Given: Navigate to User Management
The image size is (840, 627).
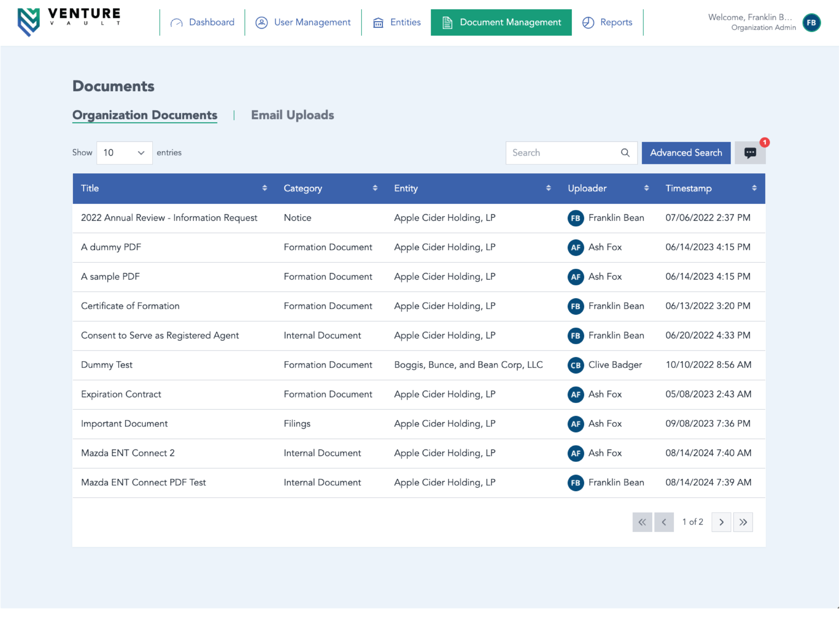Looking at the screenshot, I should click(303, 23).
